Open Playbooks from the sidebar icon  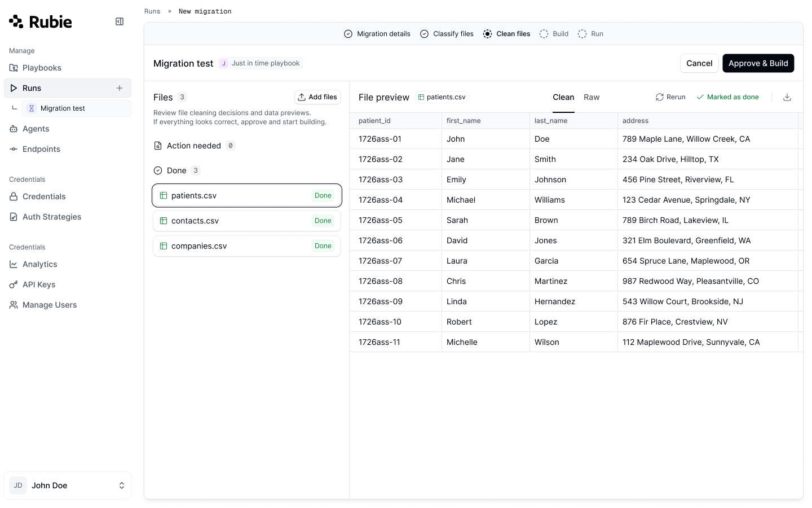click(14, 68)
